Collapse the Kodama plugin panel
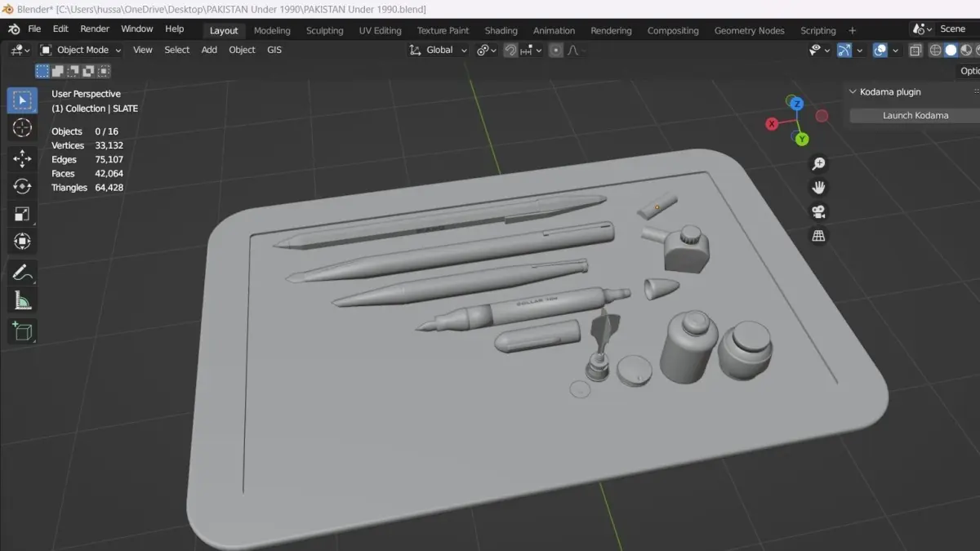The image size is (980, 551). pyautogui.click(x=853, y=92)
